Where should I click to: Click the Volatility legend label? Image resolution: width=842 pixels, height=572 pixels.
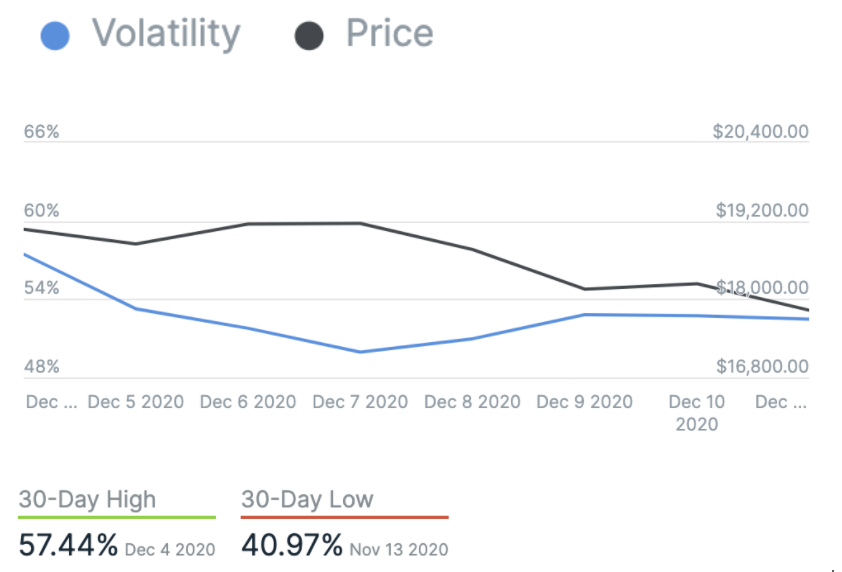click(x=166, y=34)
